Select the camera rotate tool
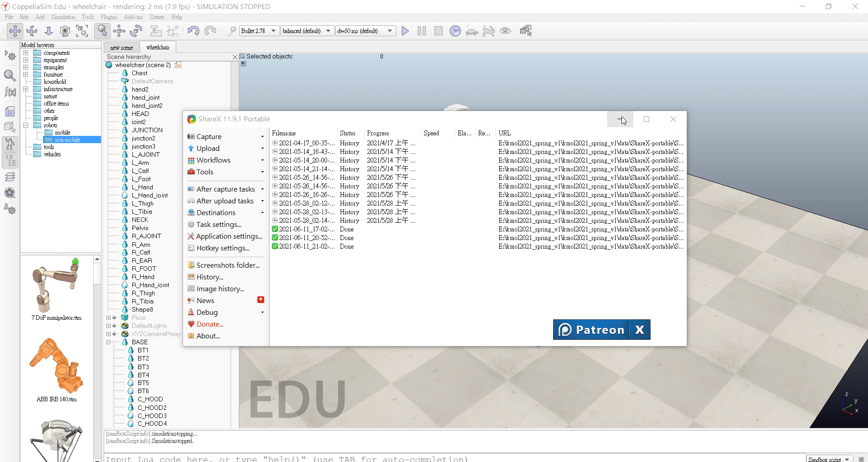This screenshot has width=868, height=462. pos(32,31)
